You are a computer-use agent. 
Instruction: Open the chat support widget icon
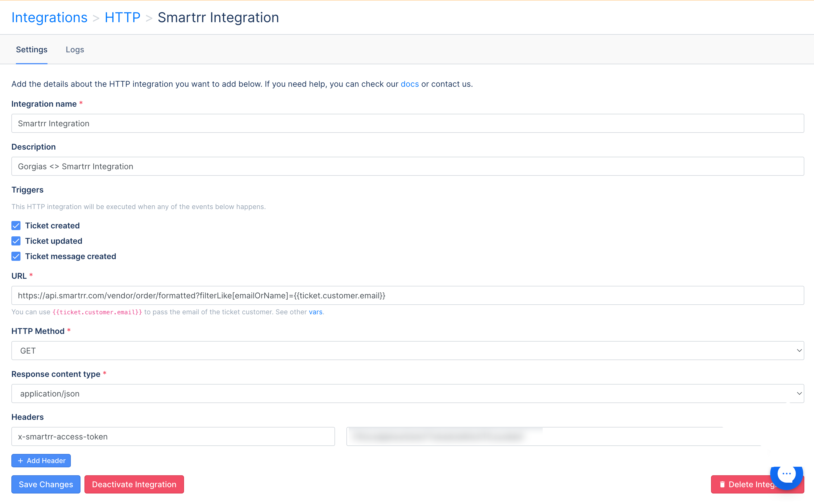787,475
